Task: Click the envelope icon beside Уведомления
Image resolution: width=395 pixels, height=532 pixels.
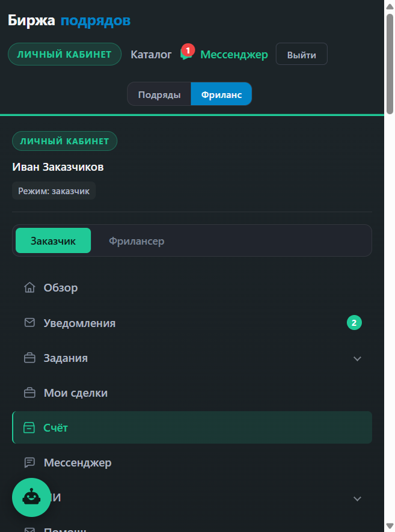Action: coord(29,322)
